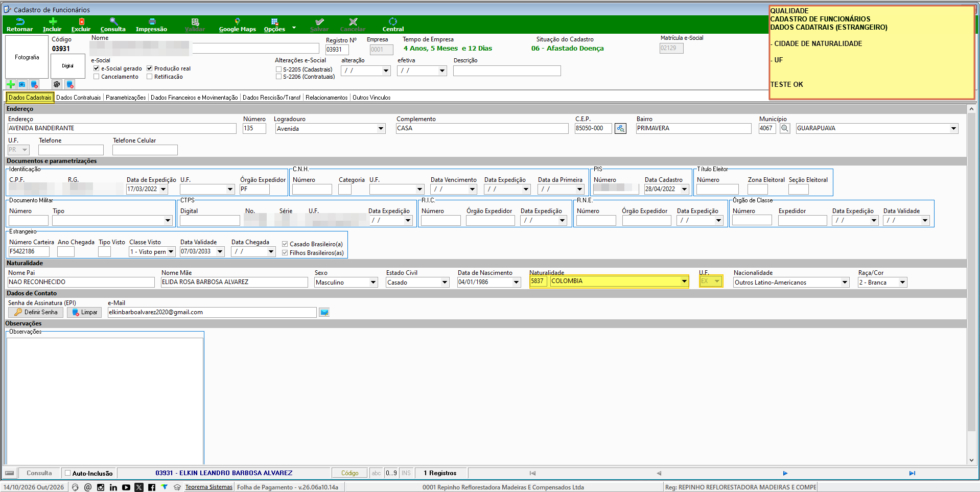Image resolution: width=980 pixels, height=492 pixels.
Task: Jump to last record in navigator
Action: click(912, 473)
